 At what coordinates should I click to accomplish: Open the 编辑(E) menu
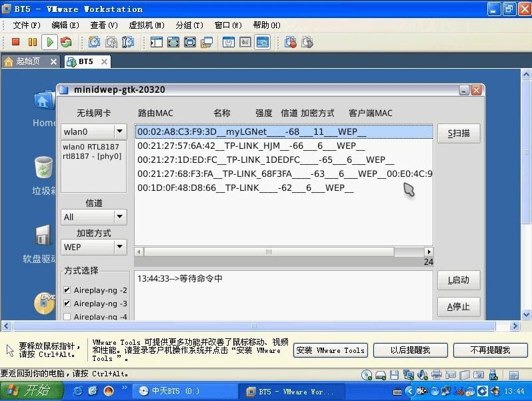tap(65, 25)
